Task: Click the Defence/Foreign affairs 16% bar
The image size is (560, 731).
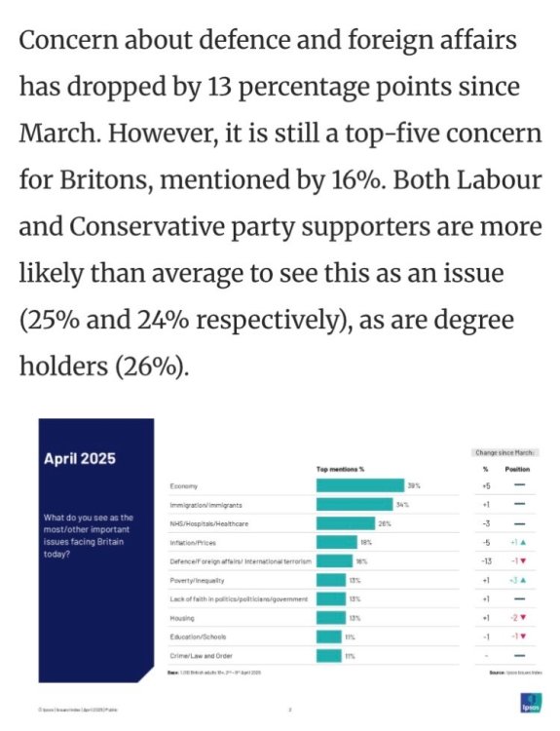Action: point(334,561)
